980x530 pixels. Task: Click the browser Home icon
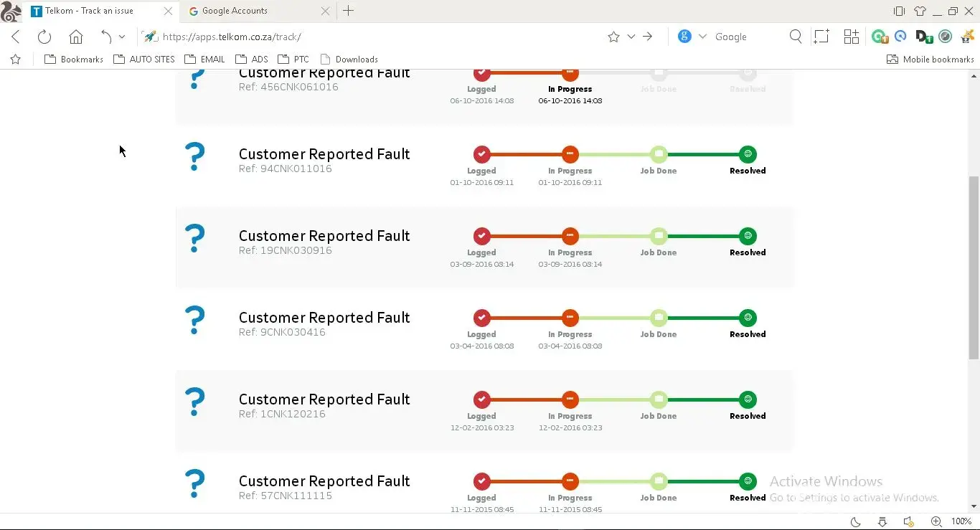click(x=76, y=37)
